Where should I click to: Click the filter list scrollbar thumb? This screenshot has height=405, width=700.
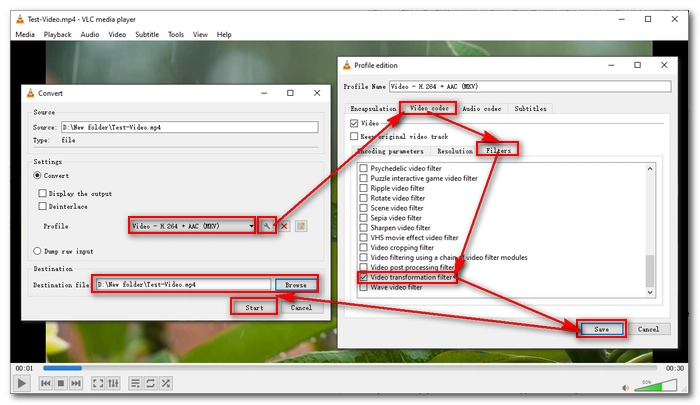(650, 271)
